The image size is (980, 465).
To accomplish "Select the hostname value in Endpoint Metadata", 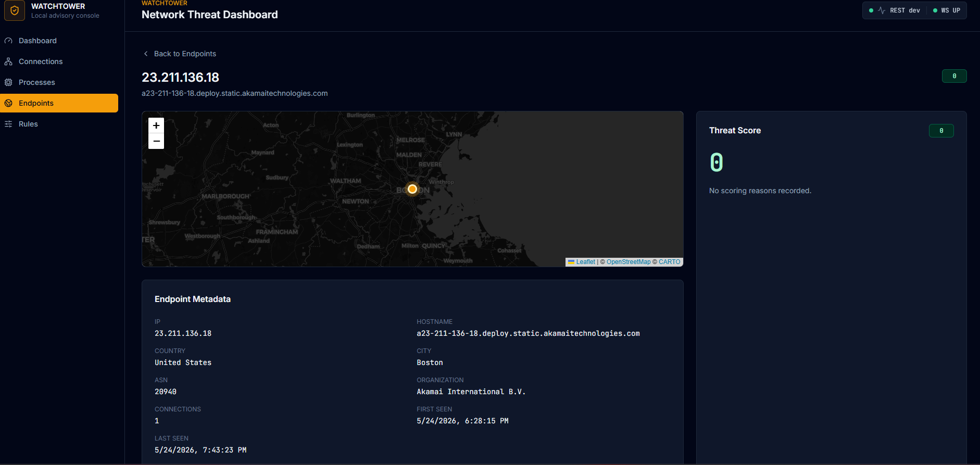I will (x=528, y=333).
